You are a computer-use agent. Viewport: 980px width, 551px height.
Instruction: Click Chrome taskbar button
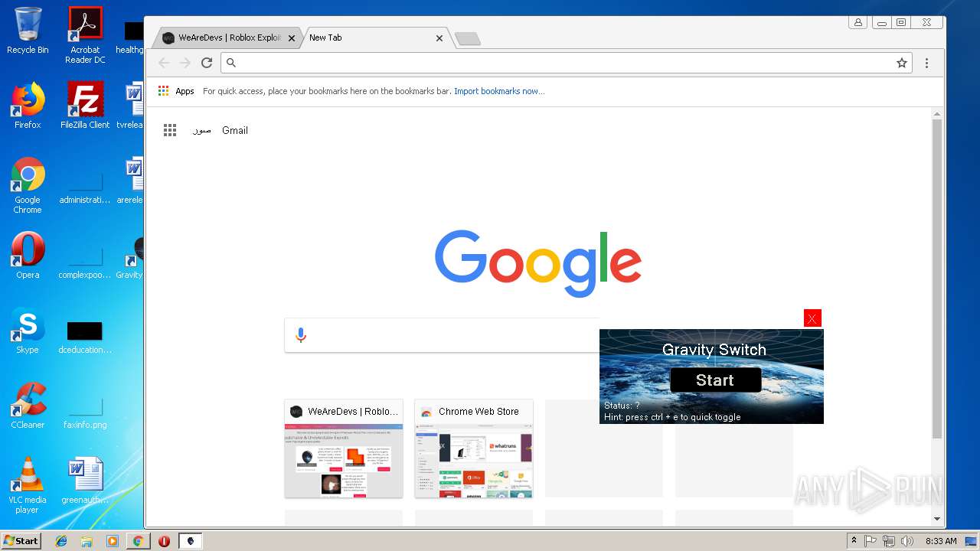(138, 541)
